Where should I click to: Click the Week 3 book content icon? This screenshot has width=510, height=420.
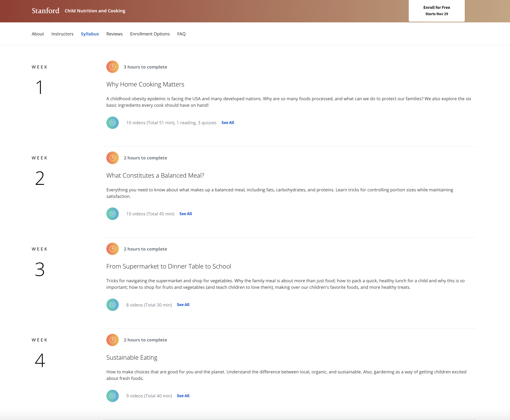click(112, 305)
